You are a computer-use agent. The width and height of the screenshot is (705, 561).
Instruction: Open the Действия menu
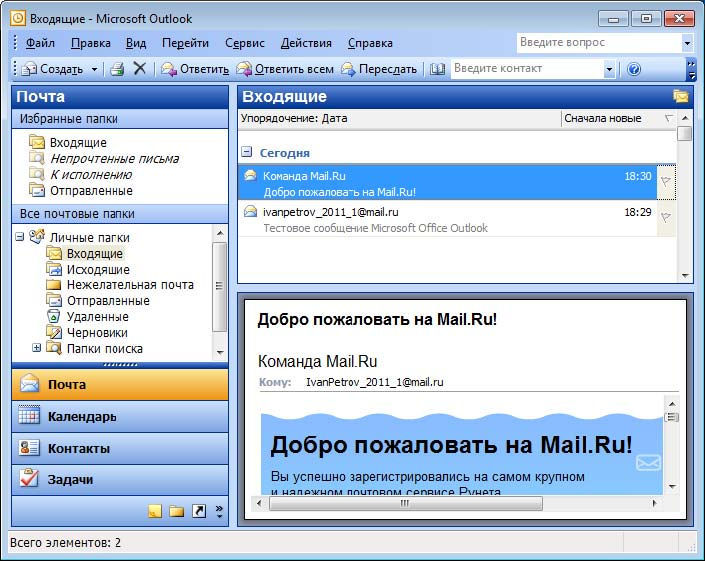306,43
